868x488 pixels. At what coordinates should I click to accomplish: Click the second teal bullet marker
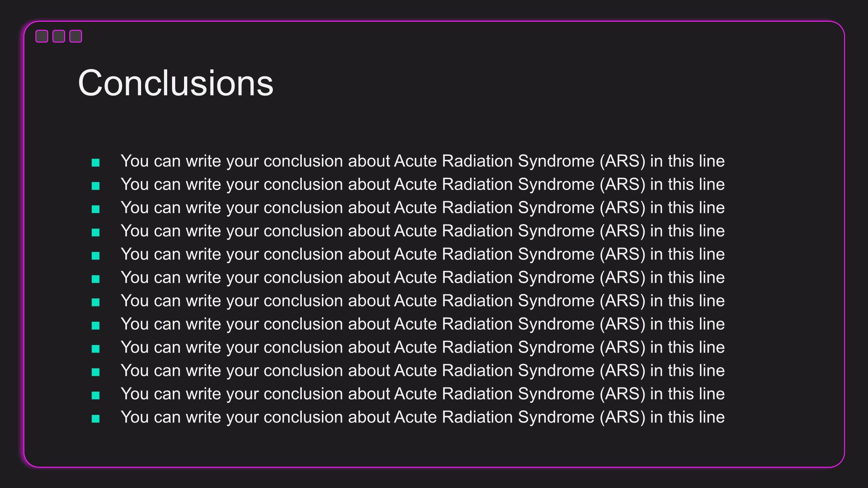pos(96,186)
